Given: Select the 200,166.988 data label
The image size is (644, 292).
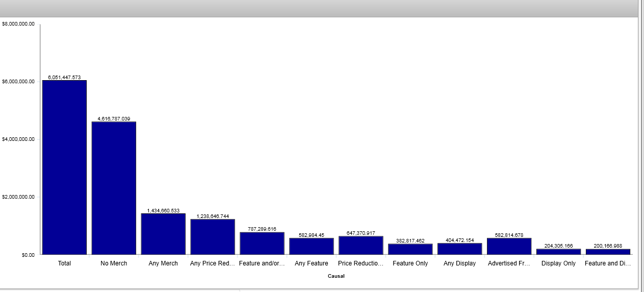Looking at the screenshot, I should (x=608, y=246).
